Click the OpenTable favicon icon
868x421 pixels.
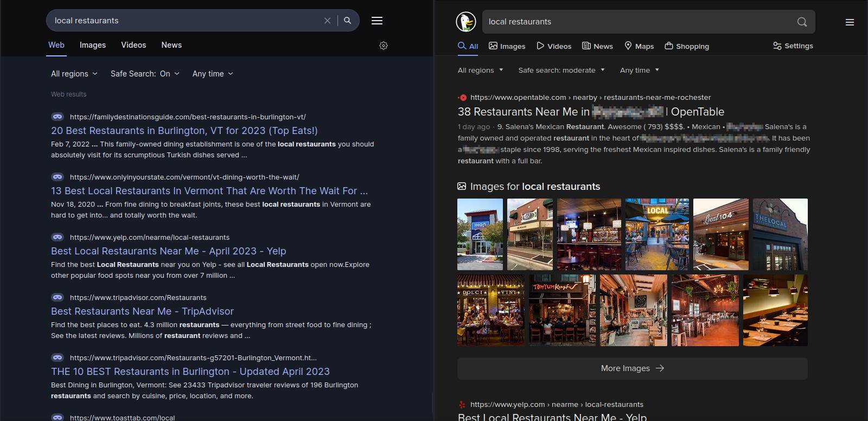[x=462, y=98]
